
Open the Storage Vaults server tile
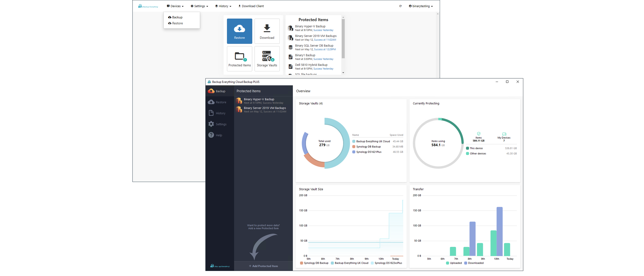pos(267,59)
